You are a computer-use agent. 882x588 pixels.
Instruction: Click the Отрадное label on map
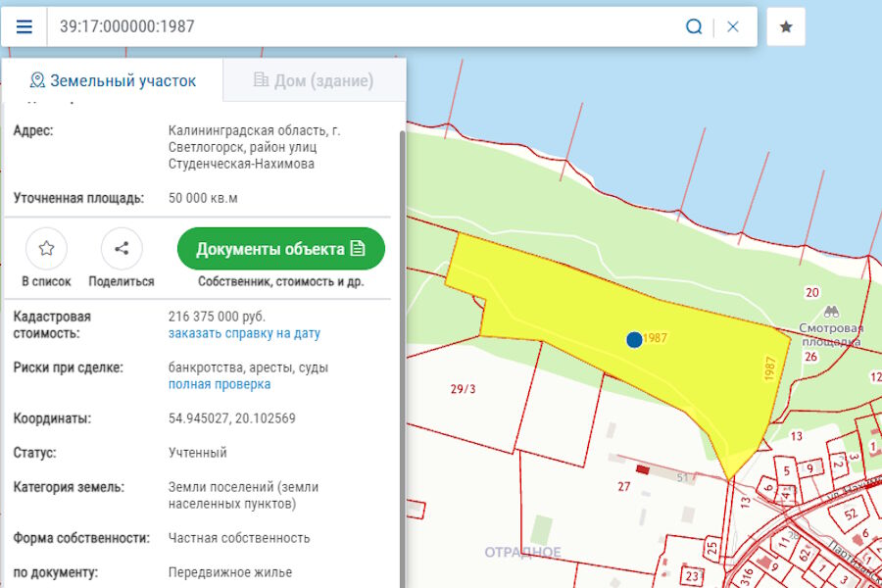point(522,553)
